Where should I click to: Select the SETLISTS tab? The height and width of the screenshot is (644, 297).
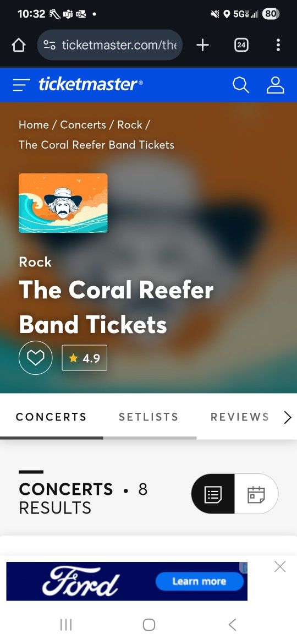click(148, 417)
